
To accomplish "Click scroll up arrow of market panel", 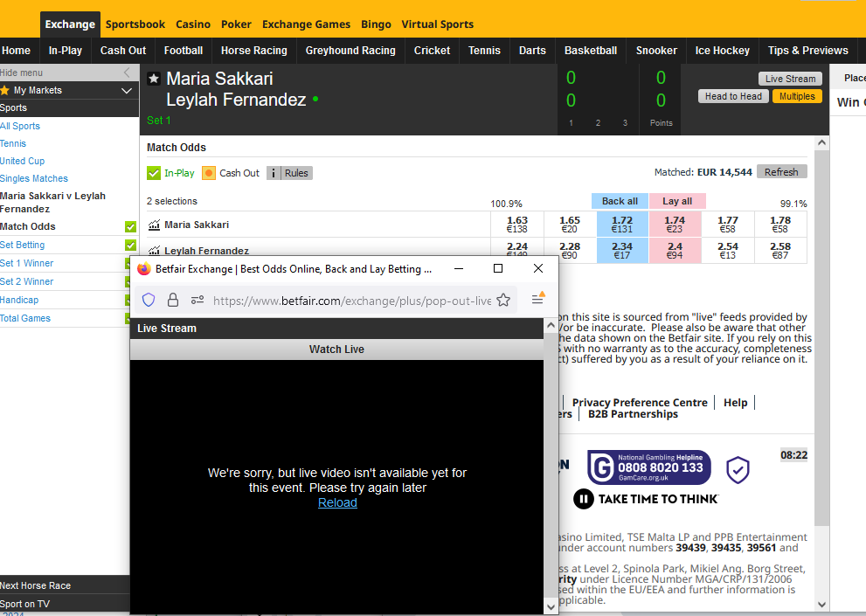I will click(x=821, y=143).
